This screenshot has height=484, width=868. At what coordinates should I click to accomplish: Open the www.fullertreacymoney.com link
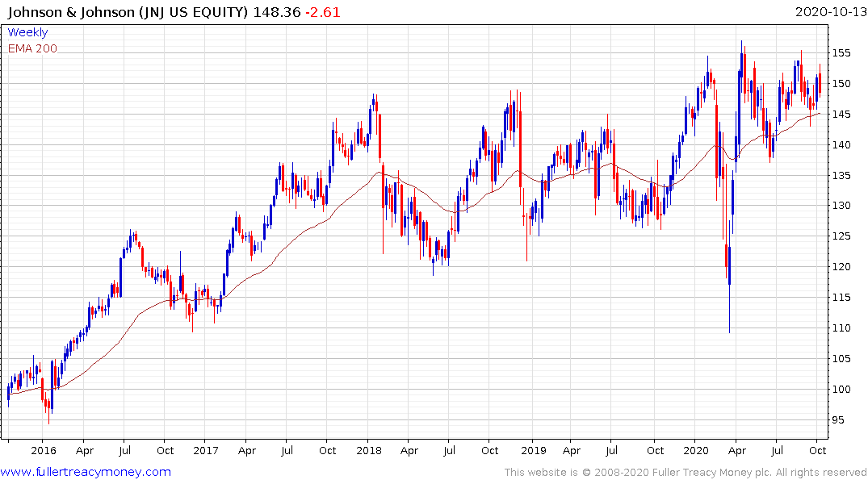coord(86,472)
